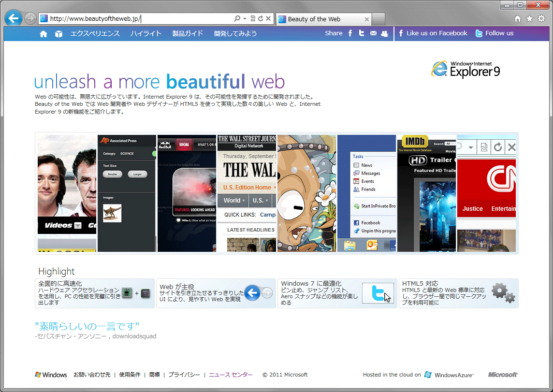The height and width of the screenshot is (392, 553).
Task: Click the Twitter bird image in Windows 7 card
Action: coord(378,293)
